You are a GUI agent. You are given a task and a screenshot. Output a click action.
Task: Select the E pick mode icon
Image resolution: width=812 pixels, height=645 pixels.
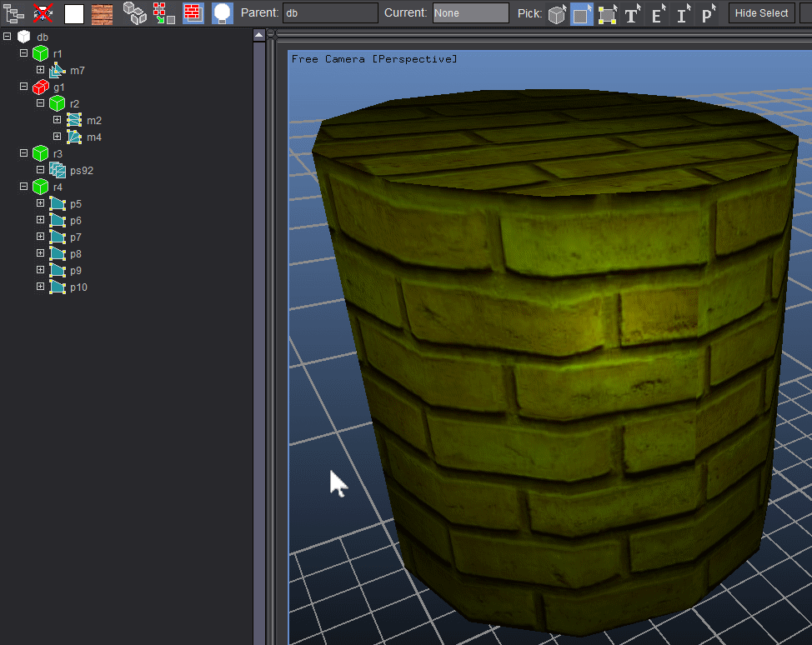[657, 14]
